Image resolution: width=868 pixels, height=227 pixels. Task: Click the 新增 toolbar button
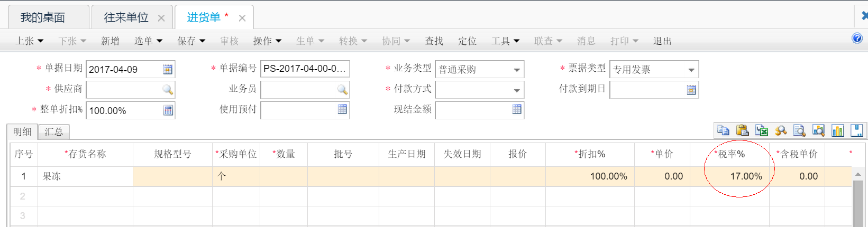[110, 41]
